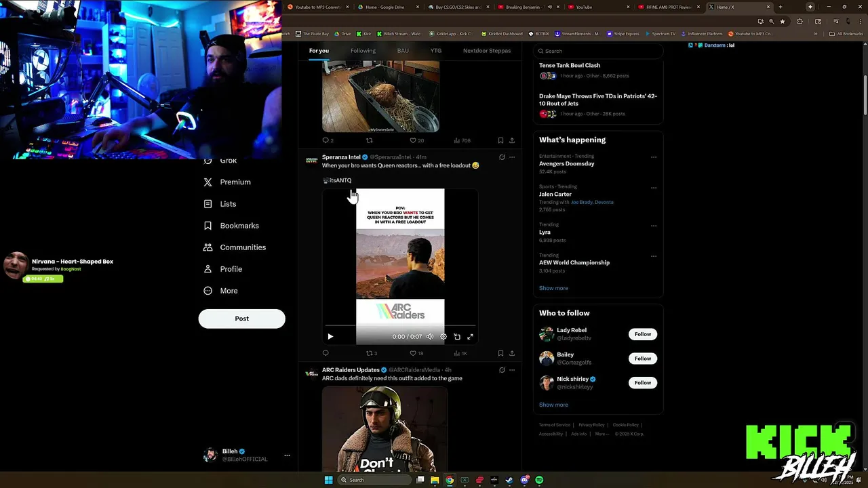Repost the top image post
Viewport: 868px width, 488px height.
(x=370, y=140)
